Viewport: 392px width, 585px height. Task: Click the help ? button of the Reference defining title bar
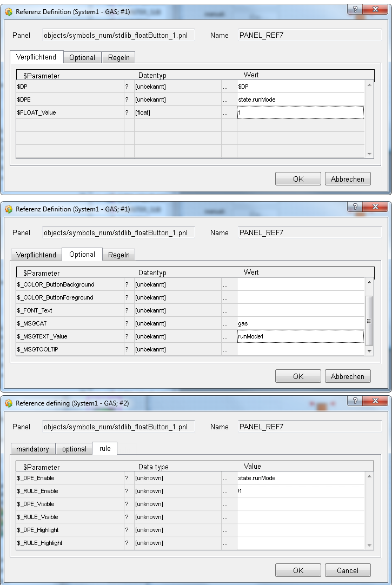tap(355, 400)
